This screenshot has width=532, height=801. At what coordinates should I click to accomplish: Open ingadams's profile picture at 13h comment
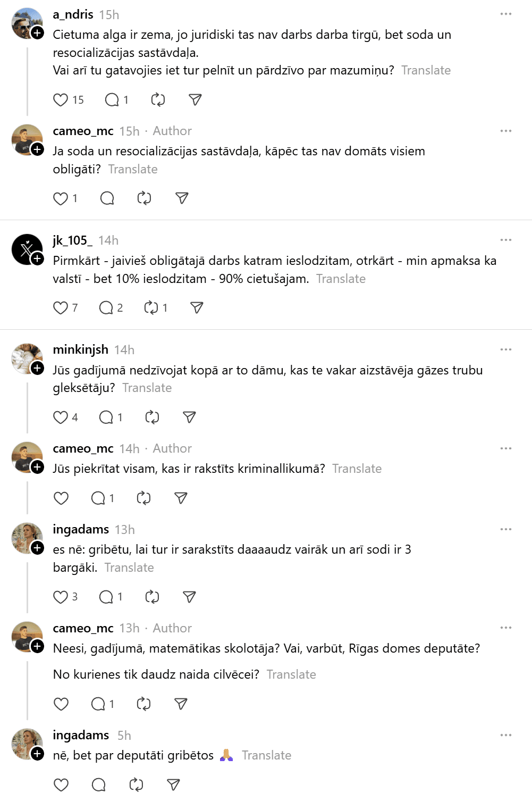[x=27, y=538]
